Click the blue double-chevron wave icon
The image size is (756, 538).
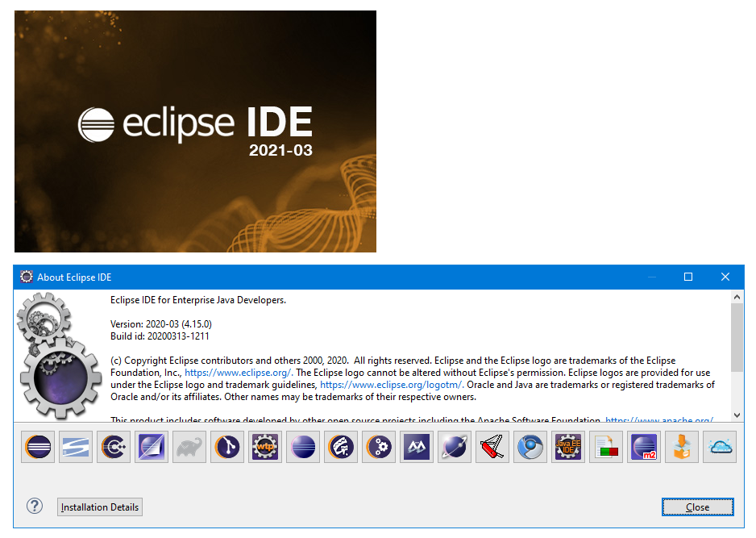coord(417,447)
